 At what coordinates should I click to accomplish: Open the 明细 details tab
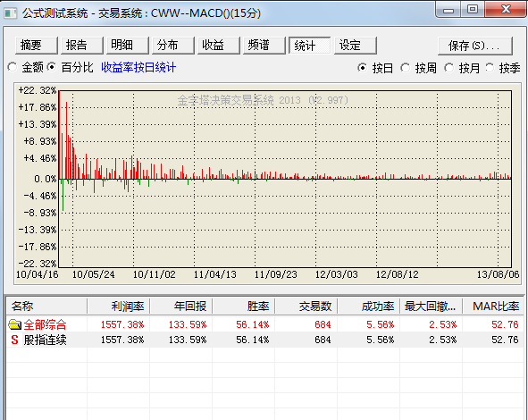point(127,46)
